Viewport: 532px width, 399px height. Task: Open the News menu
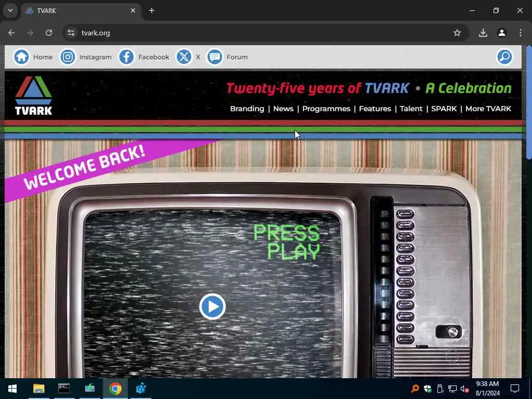click(x=283, y=109)
